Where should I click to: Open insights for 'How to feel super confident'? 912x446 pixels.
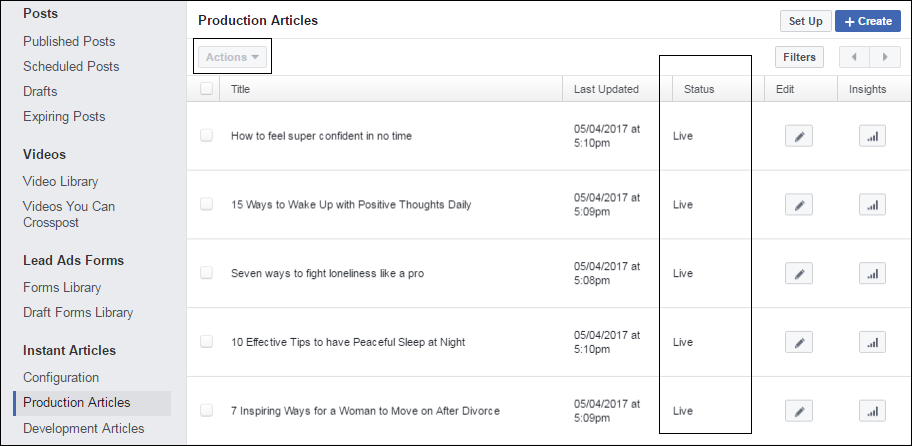point(872,136)
